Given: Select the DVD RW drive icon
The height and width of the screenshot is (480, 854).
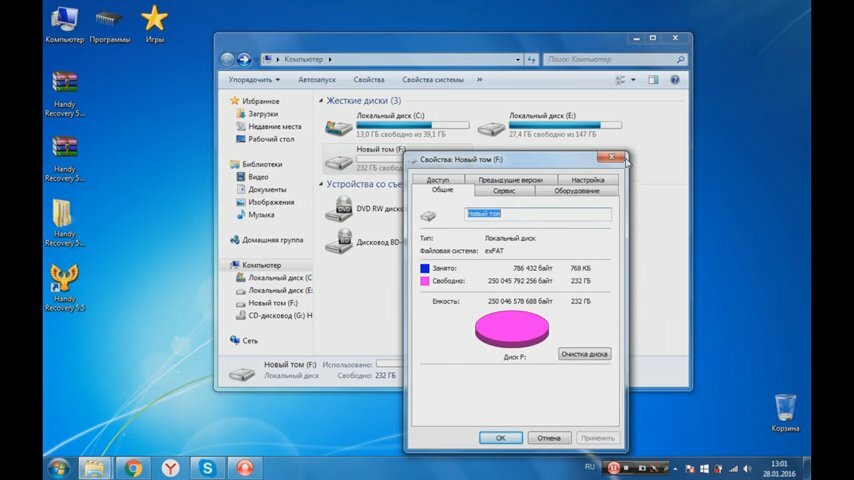Looking at the screenshot, I should (339, 209).
